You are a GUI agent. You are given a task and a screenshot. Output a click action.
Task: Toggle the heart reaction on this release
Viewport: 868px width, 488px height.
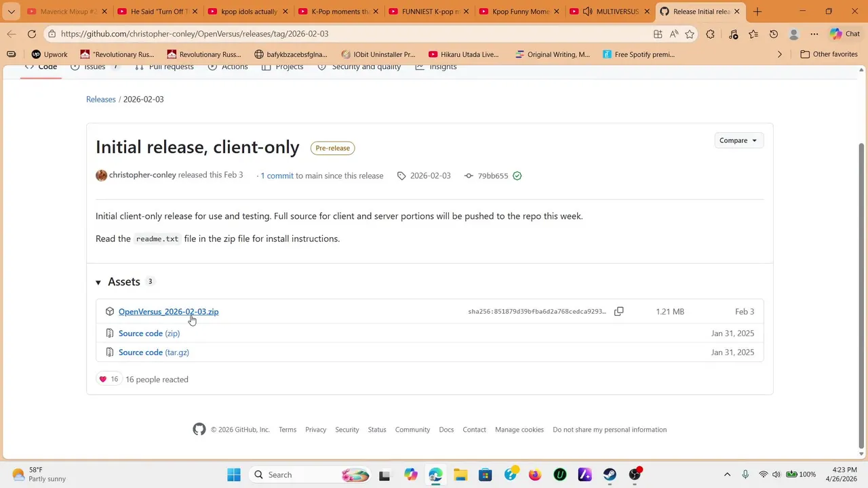coord(108,380)
